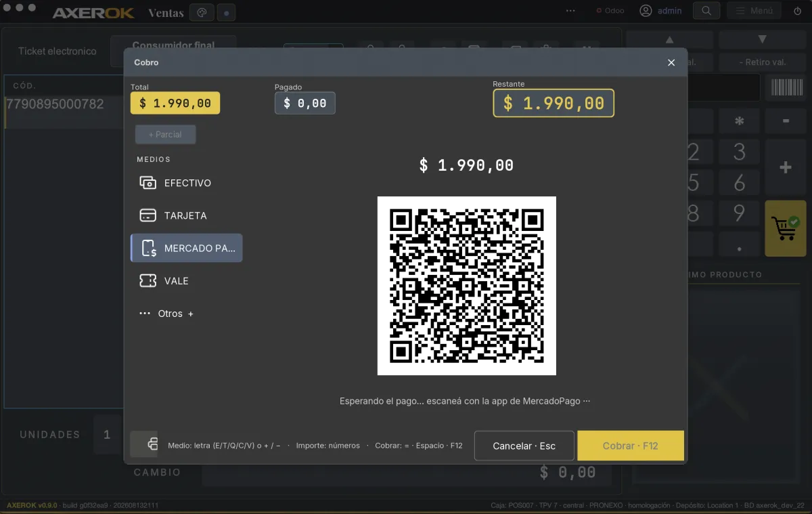Confirm payment with Cobrar · F12
Screen dimensions: 812x514
[630, 446]
